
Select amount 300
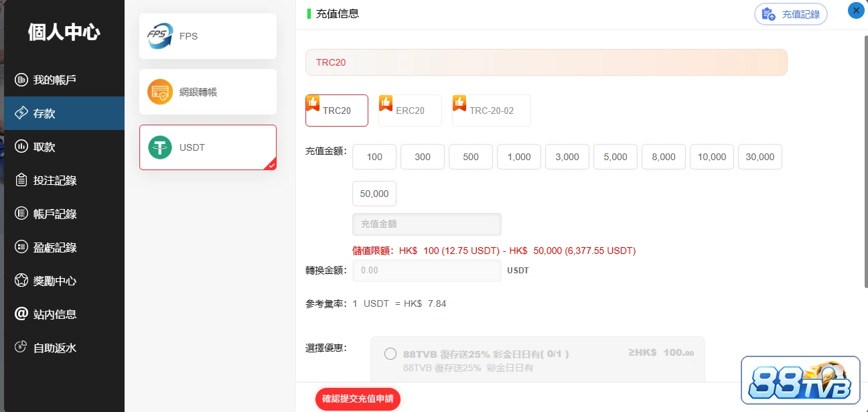[423, 157]
